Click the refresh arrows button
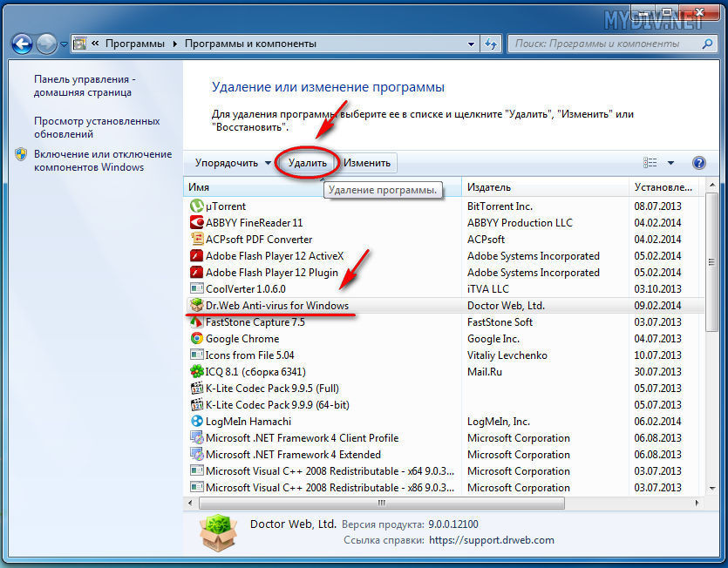The image size is (728, 568). coord(491,44)
